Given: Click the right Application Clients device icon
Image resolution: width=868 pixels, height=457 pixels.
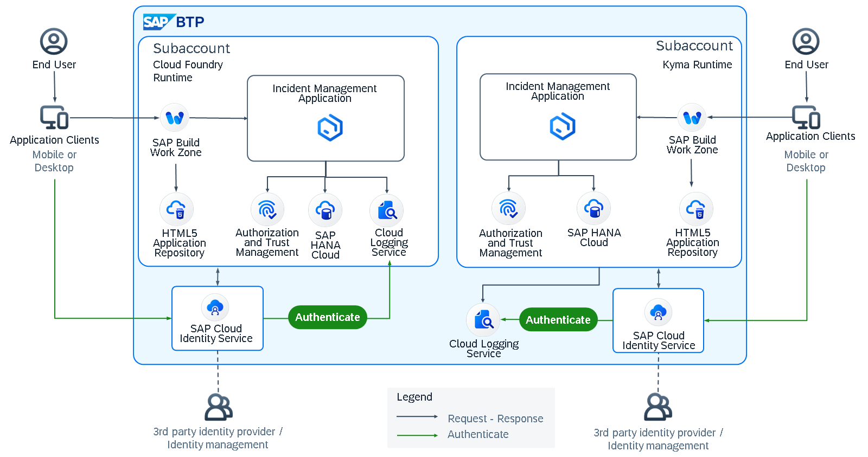Looking at the screenshot, I should pyautogui.click(x=806, y=117).
